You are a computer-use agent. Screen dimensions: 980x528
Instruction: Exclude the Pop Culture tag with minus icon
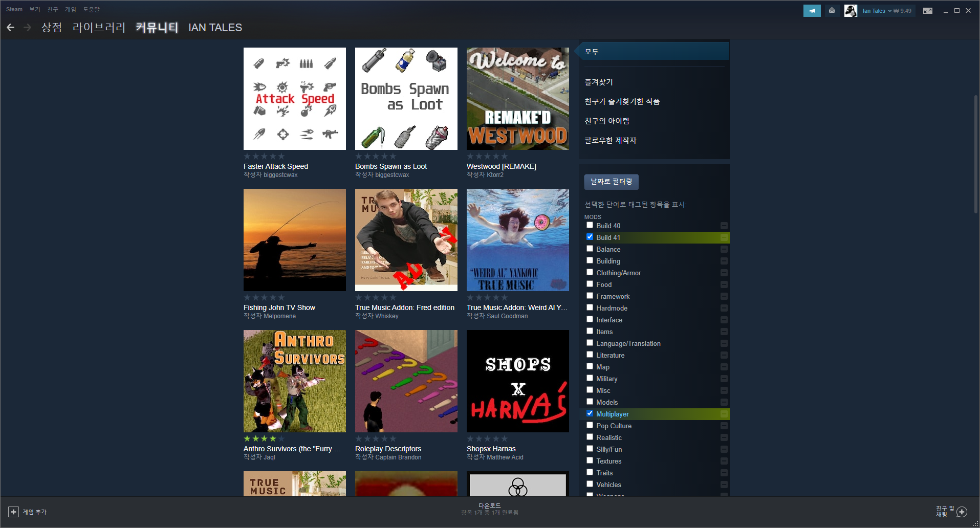coord(724,426)
